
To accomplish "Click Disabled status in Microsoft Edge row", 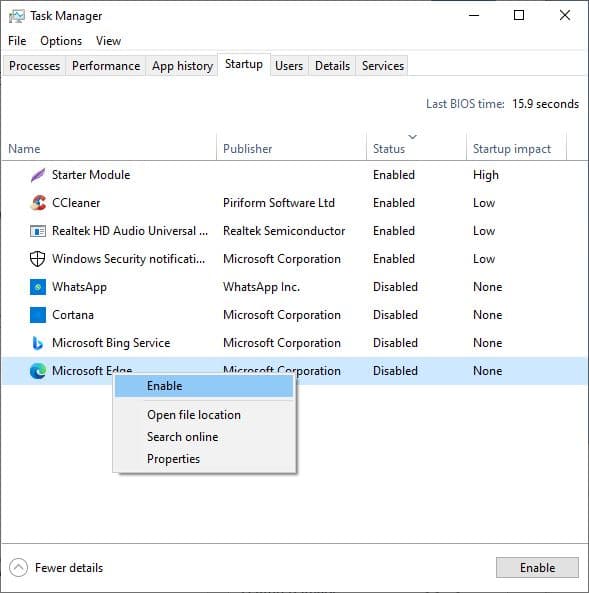I will click(x=395, y=371).
